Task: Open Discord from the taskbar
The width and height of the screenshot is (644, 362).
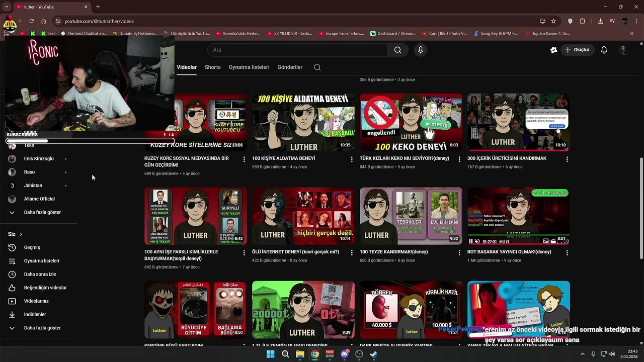Action: [345, 354]
